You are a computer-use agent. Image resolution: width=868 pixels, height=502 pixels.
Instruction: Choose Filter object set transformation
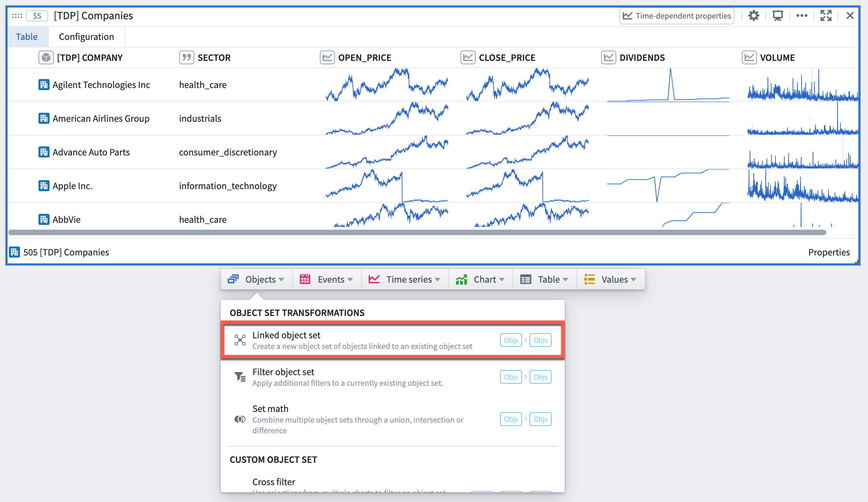click(x=392, y=377)
